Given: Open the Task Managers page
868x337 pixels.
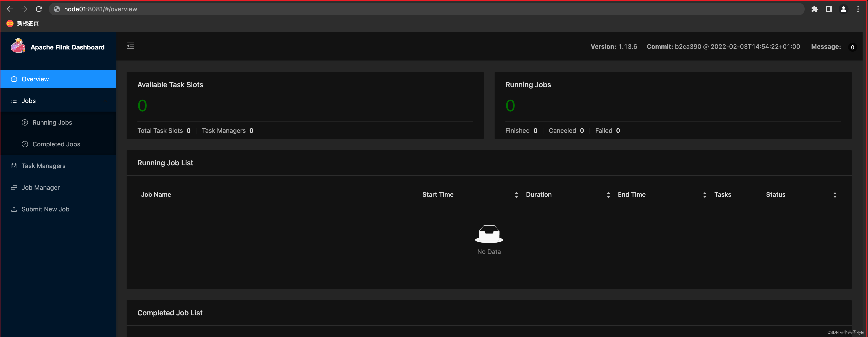Looking at the screenshot, I should click(x=43, y=166).
